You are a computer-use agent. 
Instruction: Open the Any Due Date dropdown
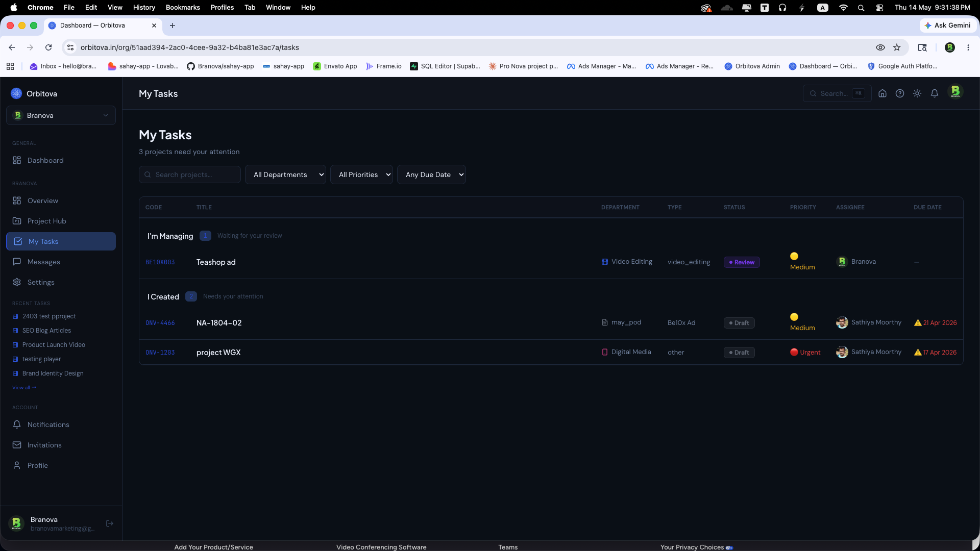[x=431, y=174]
